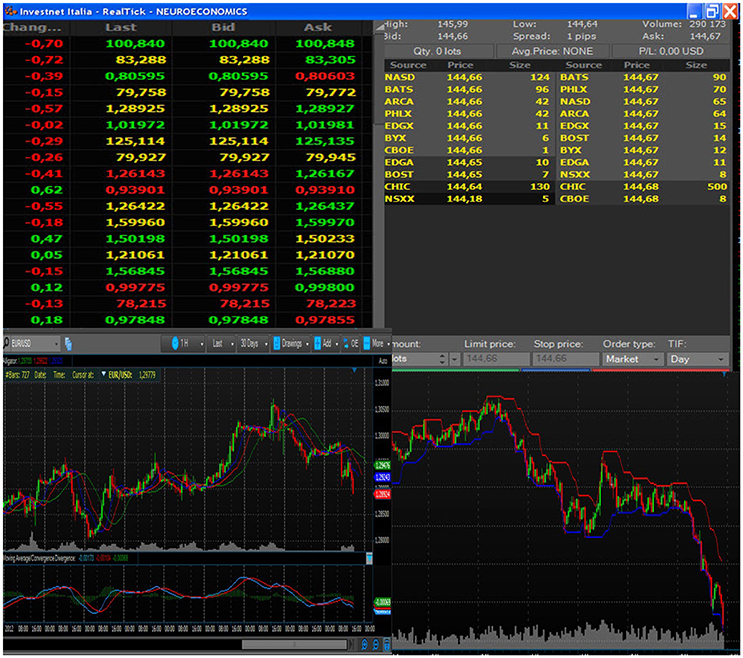Minimize the RealTick window
Image resolution: width=743 pixels, height=658 pixels.
(694, 11)
